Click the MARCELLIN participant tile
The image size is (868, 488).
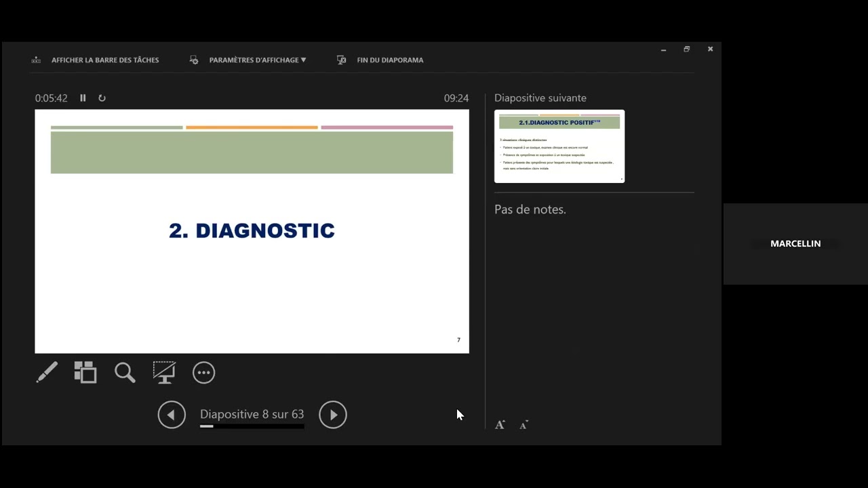pos(795,243)
